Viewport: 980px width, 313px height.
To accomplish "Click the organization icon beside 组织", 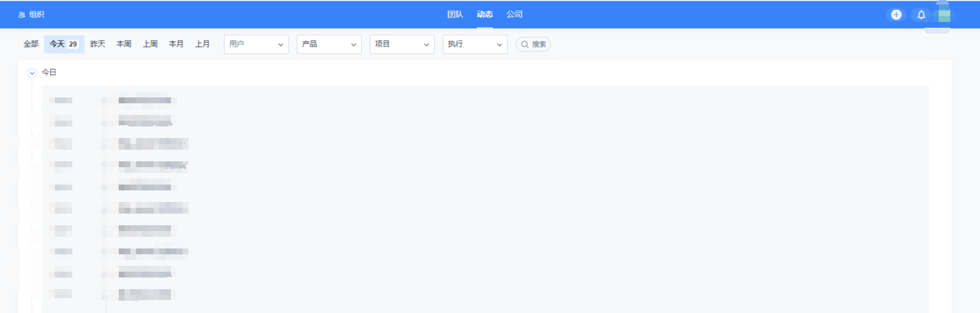I will [x=22, y=14].
